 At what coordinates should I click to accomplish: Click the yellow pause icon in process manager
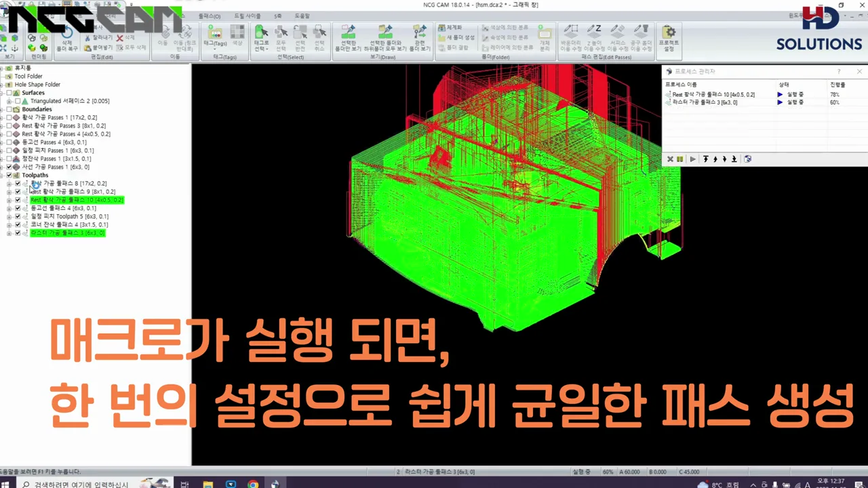click(x=679, y=159)
